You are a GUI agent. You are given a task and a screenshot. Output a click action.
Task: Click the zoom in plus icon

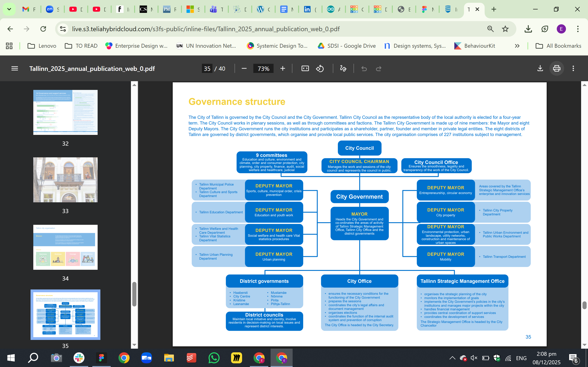click(x=282, y=69)
